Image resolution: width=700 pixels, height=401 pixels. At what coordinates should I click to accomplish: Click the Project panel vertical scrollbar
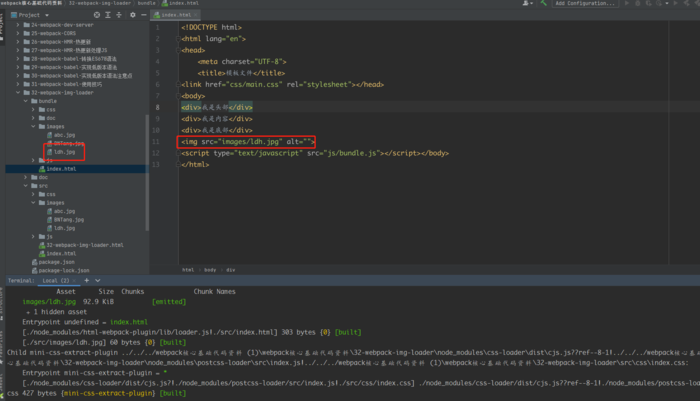click(x=147, y=172)
